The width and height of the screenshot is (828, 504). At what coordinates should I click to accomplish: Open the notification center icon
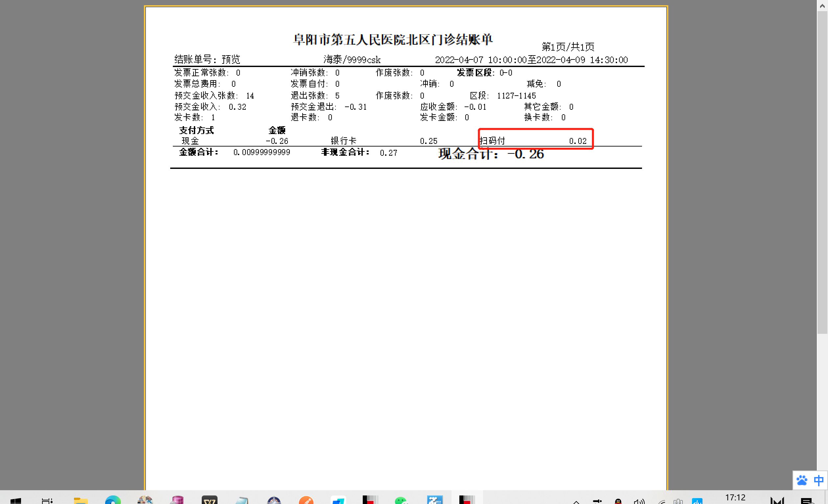coord(807,501)
